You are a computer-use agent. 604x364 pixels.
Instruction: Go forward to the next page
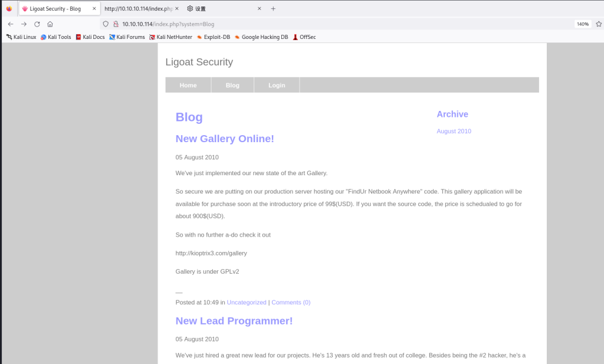(24, 24)
